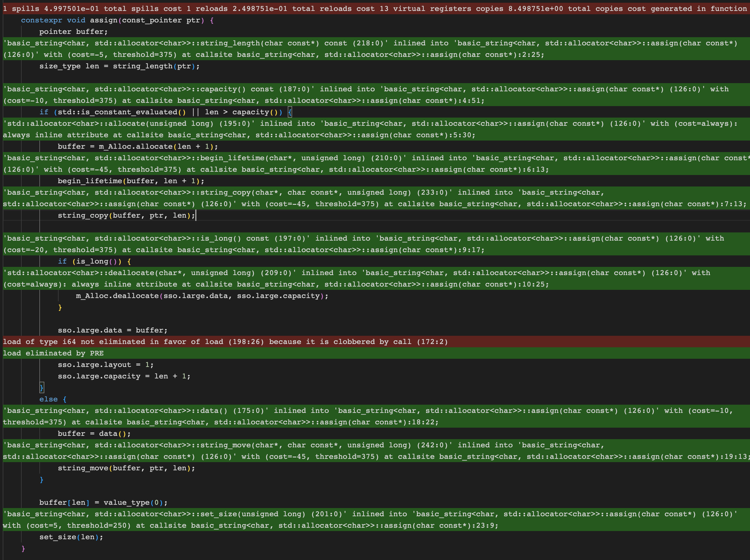Click the string_move inlined remark annotation

[376, 451]
